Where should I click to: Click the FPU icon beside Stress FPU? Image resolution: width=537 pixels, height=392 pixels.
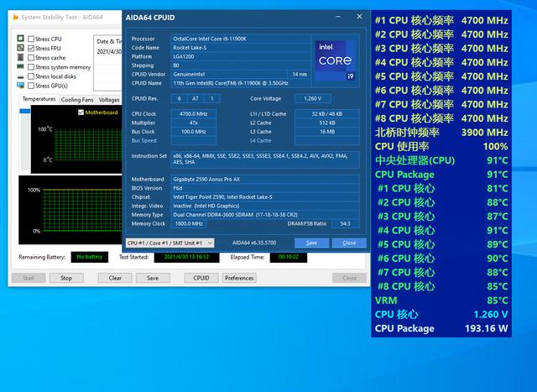[20, 48]
